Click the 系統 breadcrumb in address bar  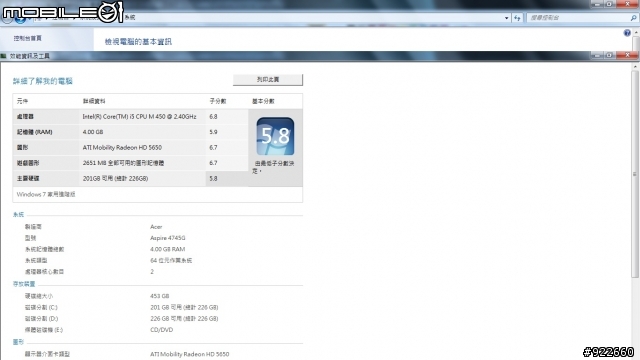[x=130, y=18]
